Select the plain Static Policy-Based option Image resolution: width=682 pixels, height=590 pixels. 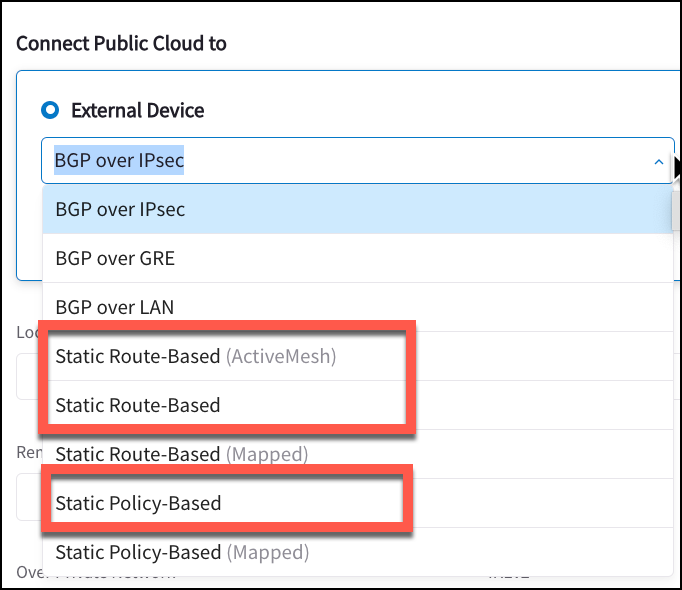coord(138,503)
